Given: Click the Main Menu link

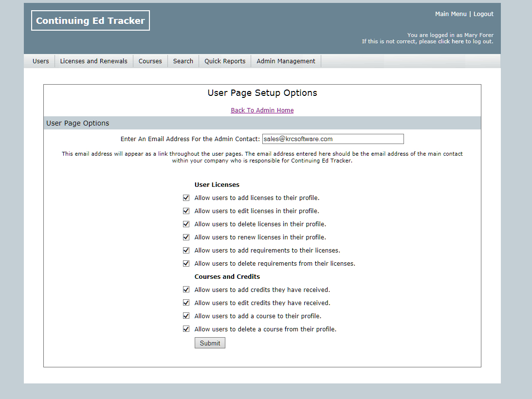Looking at the screenshot, I should coord(451,14).
